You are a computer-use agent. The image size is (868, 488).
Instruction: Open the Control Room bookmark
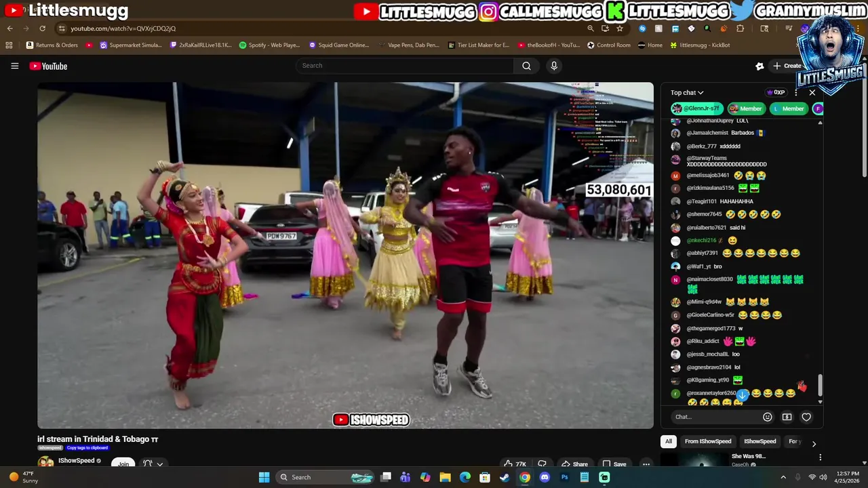609,45
